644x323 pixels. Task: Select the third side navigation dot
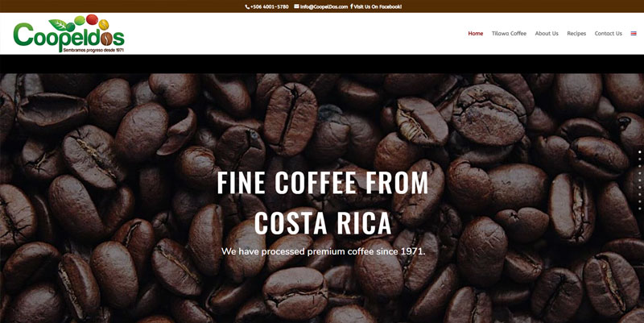pos(640,166)
